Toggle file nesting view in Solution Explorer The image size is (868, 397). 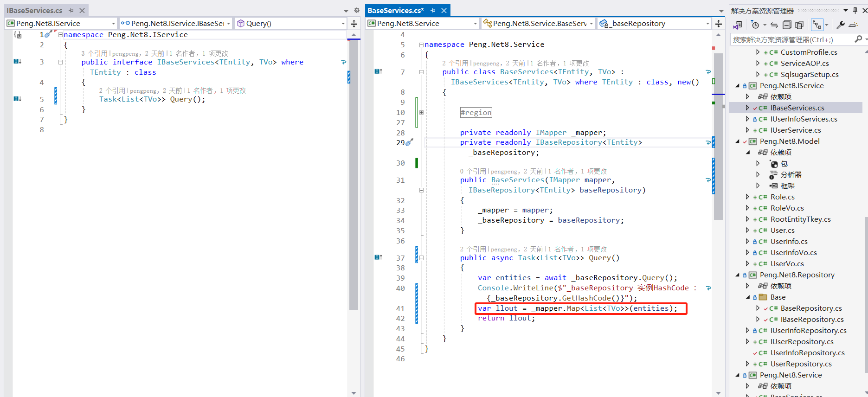[817, 25]
